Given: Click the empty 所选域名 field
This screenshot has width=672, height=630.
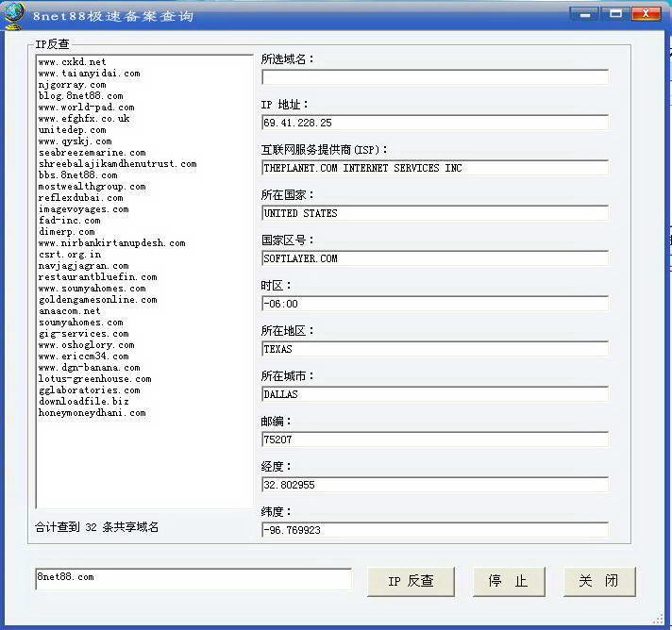Looking at the screenshot, I should pyautogui.click(x=434, y=77).
